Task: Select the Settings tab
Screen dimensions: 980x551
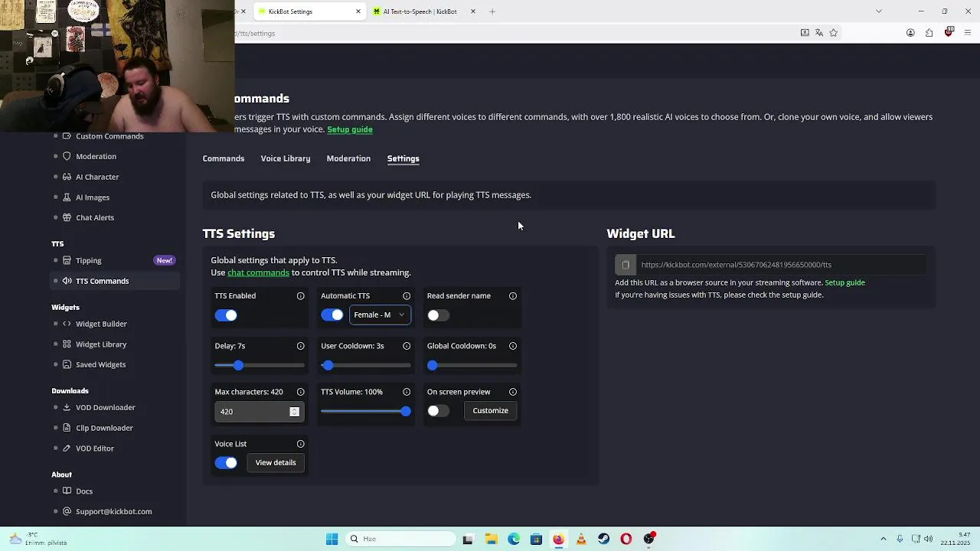Action: coord(403,158)
